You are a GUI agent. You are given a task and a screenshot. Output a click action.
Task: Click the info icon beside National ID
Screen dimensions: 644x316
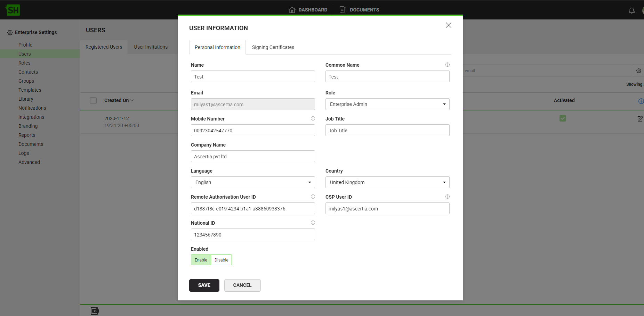[x=313, y=223]
